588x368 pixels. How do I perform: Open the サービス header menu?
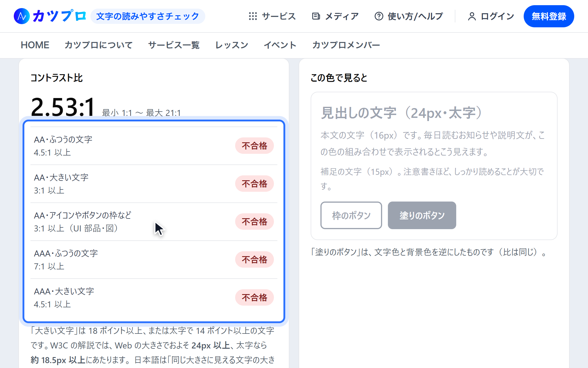pyautogui.click(x=272, y=16)
